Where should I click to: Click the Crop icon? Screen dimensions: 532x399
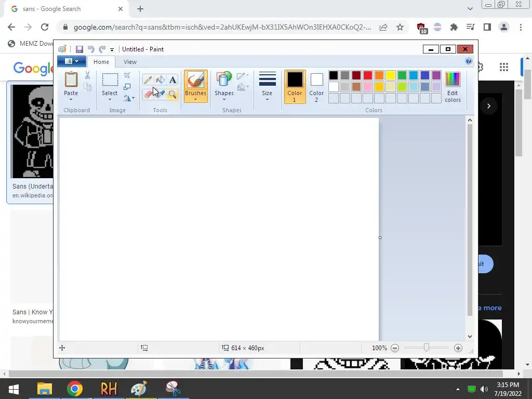127,75
